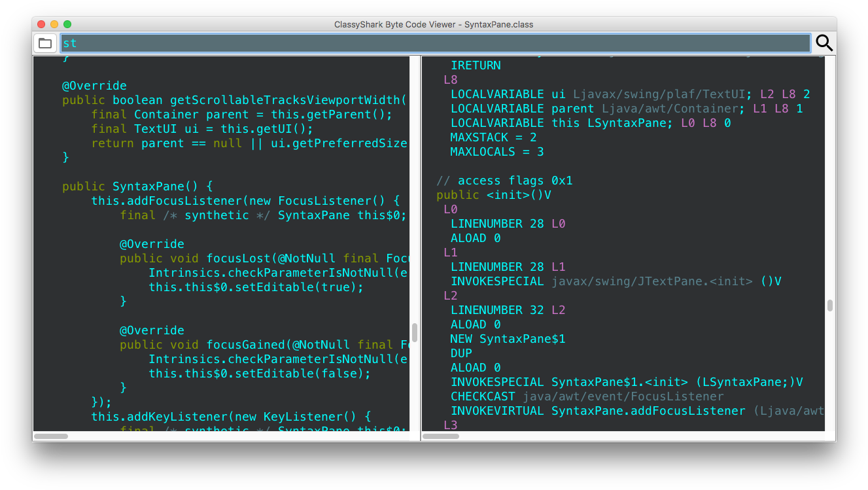
Task: Click the 'L8' label line
Action: 451,80
